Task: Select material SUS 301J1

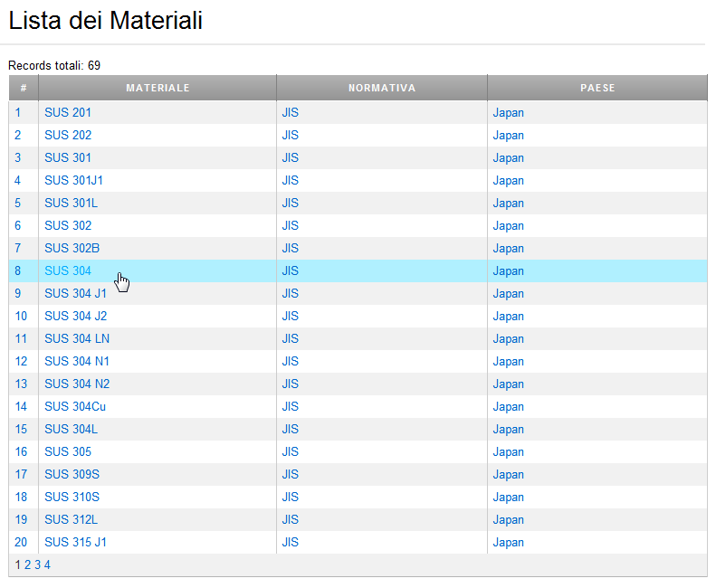Action: click(x=73, y=180)
